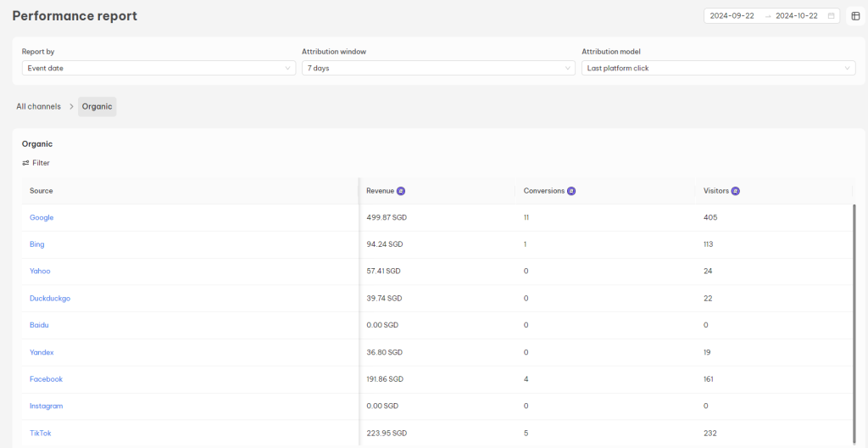Click the Duckduckgo source link

(x=50, y=299)
